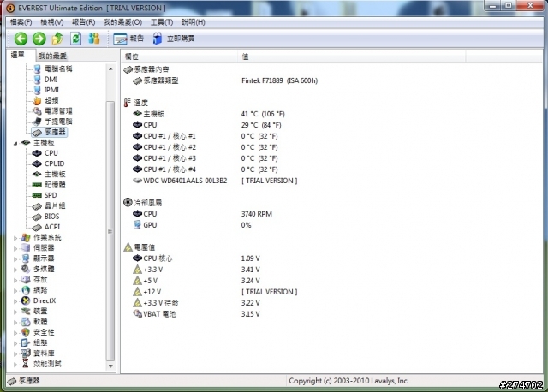Click the CPU chip icon in tree
This screenshot has width=548, height=392.
[x=37, y=153]
